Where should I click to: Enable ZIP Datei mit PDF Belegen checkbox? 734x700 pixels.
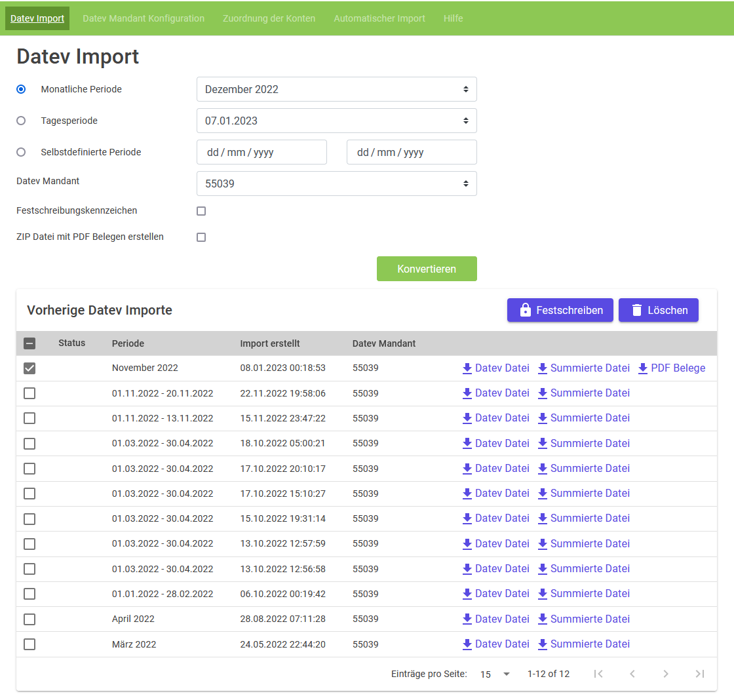(201, 237)
